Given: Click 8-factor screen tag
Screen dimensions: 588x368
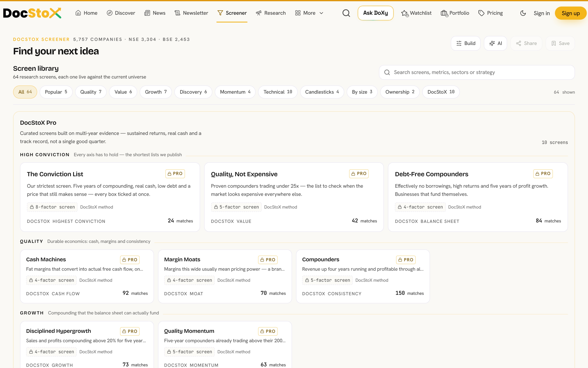Looking at the screenshot, I should (x=52, y=207).
